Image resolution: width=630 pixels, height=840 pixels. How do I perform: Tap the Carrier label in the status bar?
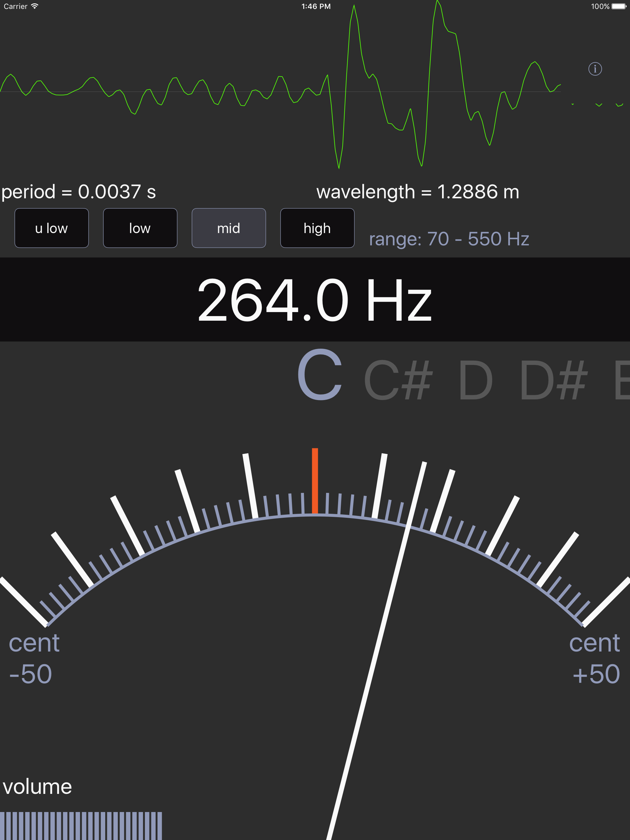point(15,6)
